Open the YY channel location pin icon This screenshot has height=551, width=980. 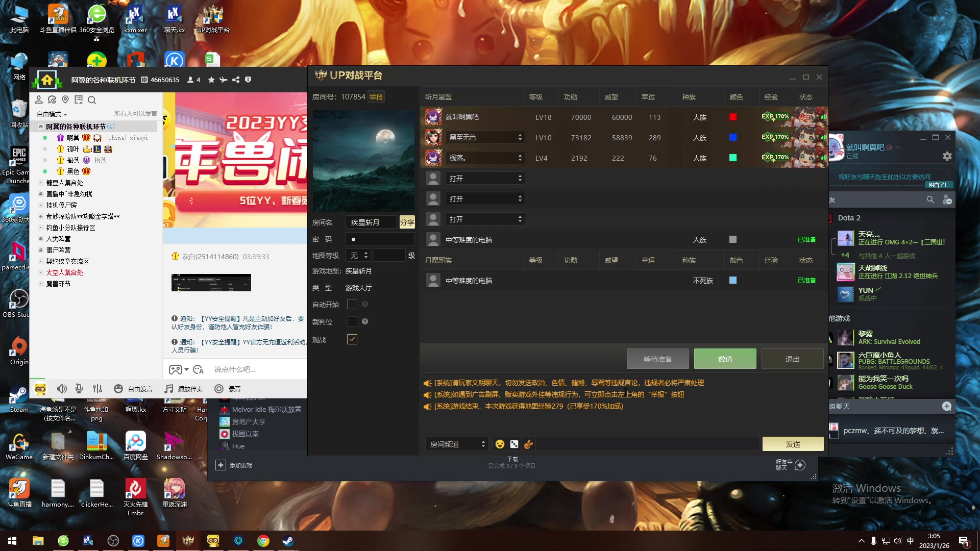point(65,99)
